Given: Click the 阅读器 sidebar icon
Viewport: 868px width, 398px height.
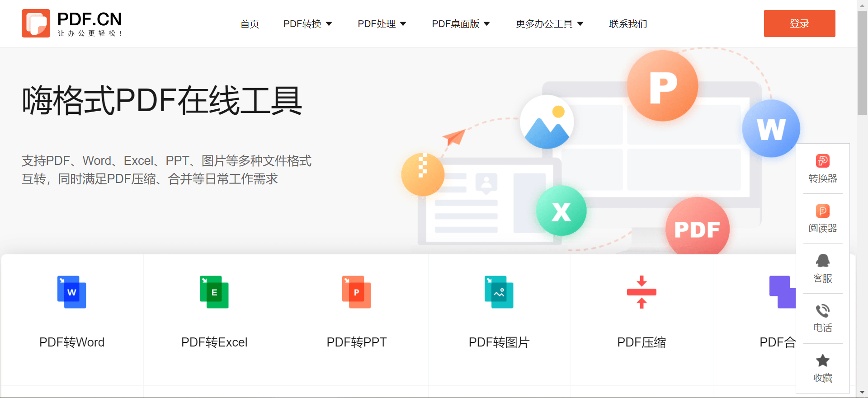Looking at the screenshot, I should point(823,211).
